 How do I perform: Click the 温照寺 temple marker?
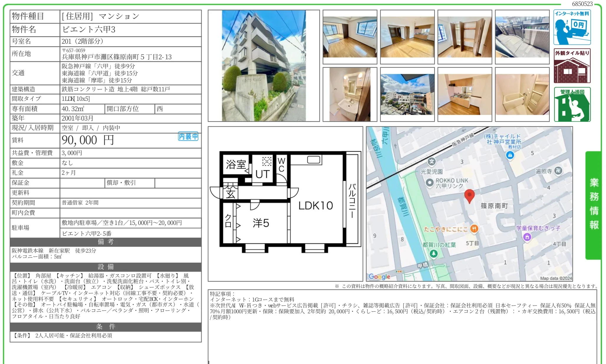click(558, 171)
